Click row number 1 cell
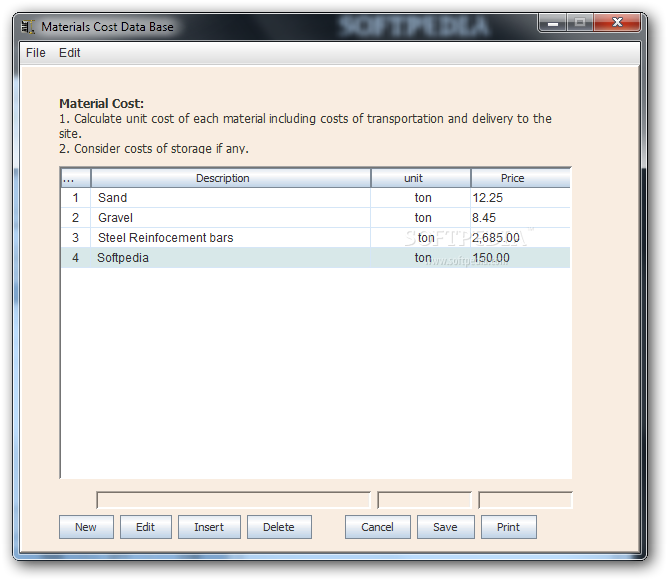The height and width of the screenshot is (581, 668). tap(76, 198)
